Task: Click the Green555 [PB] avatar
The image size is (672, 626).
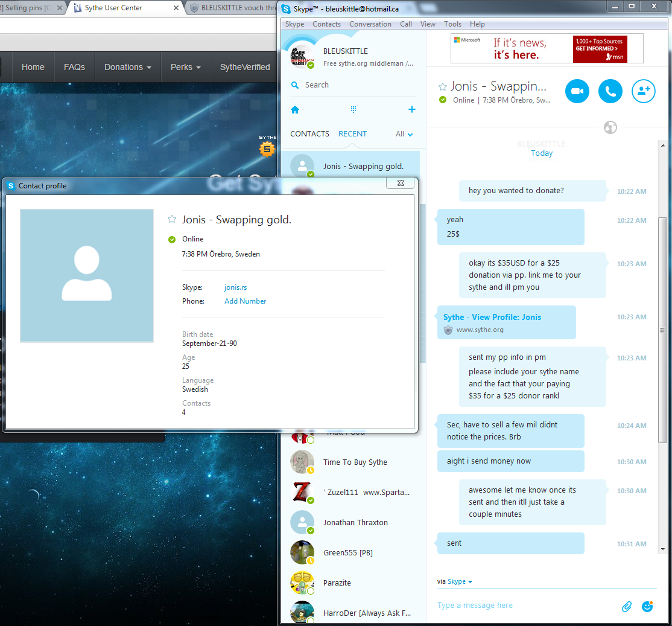Action: click(x=302, y=552)
